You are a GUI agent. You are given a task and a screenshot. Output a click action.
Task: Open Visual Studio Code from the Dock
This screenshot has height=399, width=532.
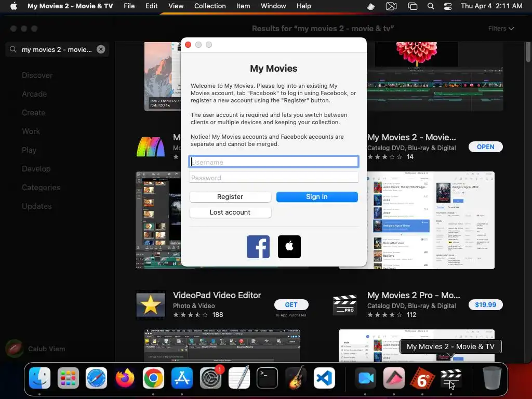point(324,378)
